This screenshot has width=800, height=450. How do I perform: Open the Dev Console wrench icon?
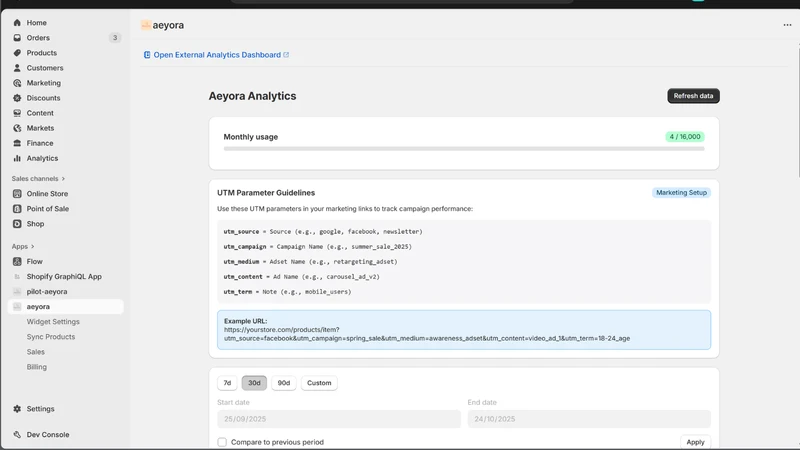point(17,435)
